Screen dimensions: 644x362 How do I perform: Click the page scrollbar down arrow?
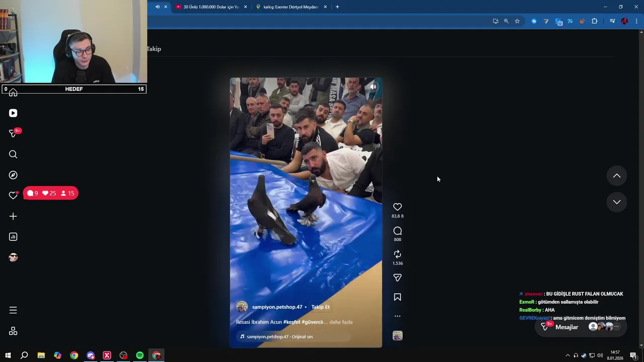click(x=641, y=345)
